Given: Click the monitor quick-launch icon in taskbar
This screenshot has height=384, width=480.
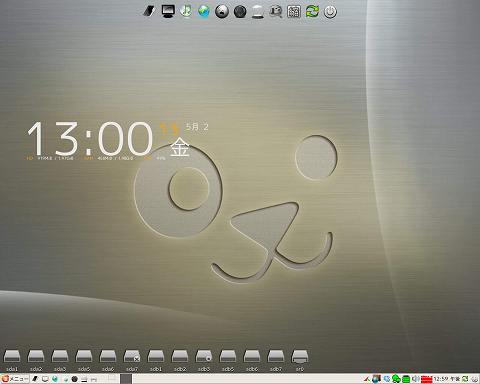Looking at the screenshot, I should 45,379.
